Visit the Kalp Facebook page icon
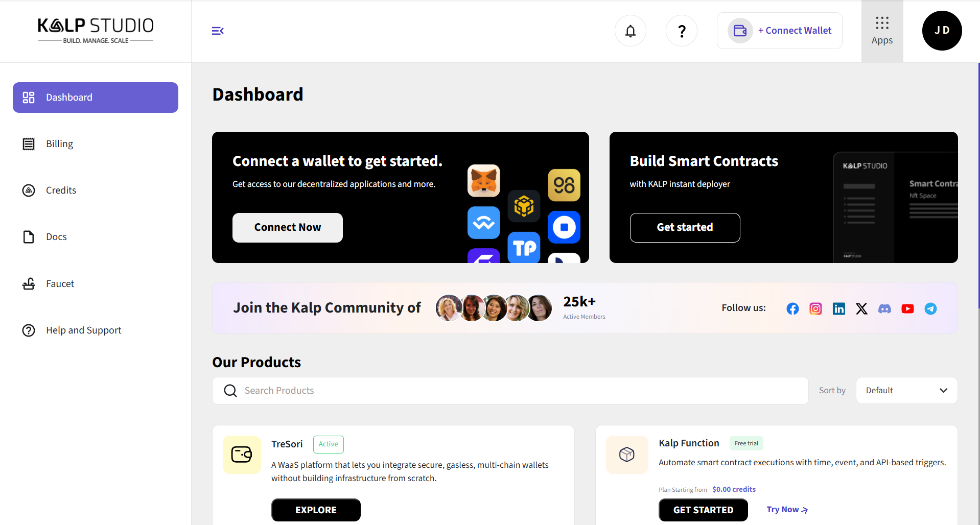The height and width of the screenshot is (525, 980). point(792,308)
